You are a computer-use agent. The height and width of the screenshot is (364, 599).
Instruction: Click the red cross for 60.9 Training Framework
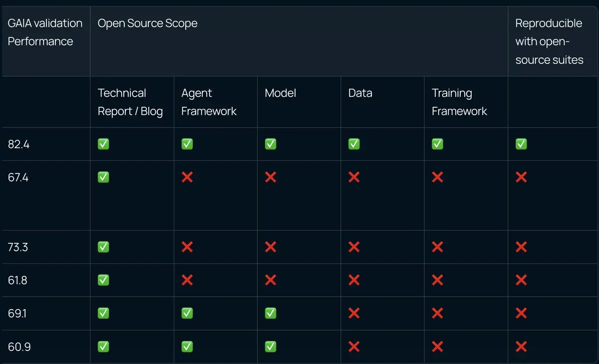[x=437, y=347]
